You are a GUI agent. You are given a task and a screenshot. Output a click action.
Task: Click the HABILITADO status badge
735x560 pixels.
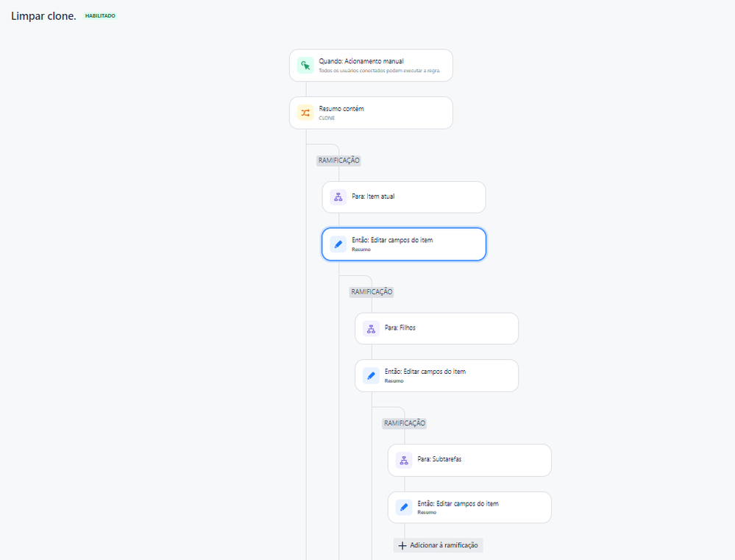[x=100, y=16]
